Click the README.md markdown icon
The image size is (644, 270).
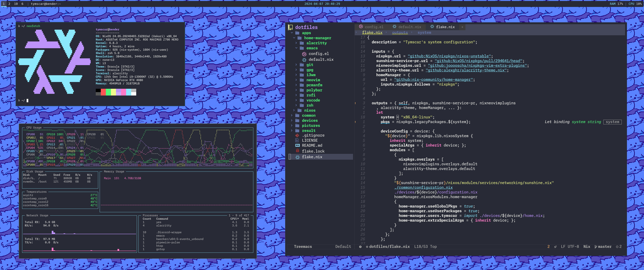(x=298, y=145)
